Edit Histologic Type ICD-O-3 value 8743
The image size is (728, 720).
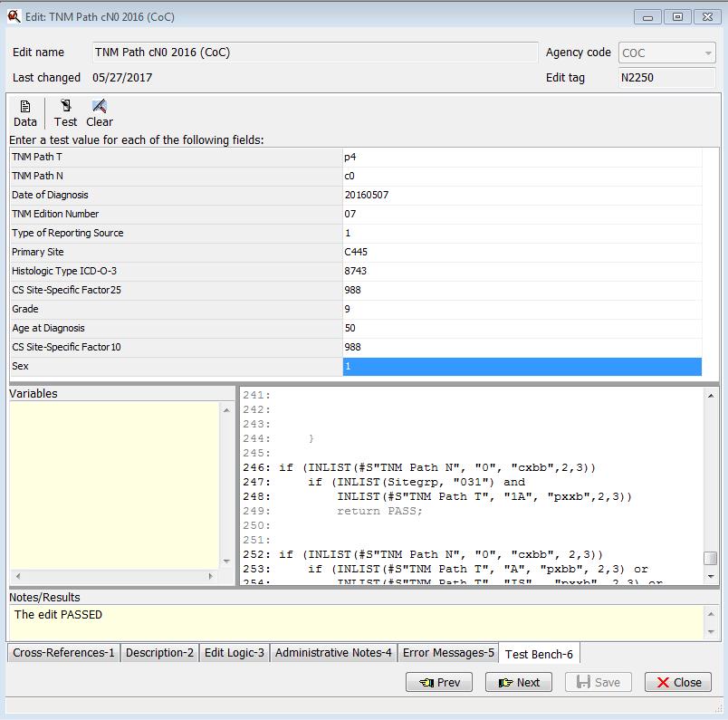[522, 272]
